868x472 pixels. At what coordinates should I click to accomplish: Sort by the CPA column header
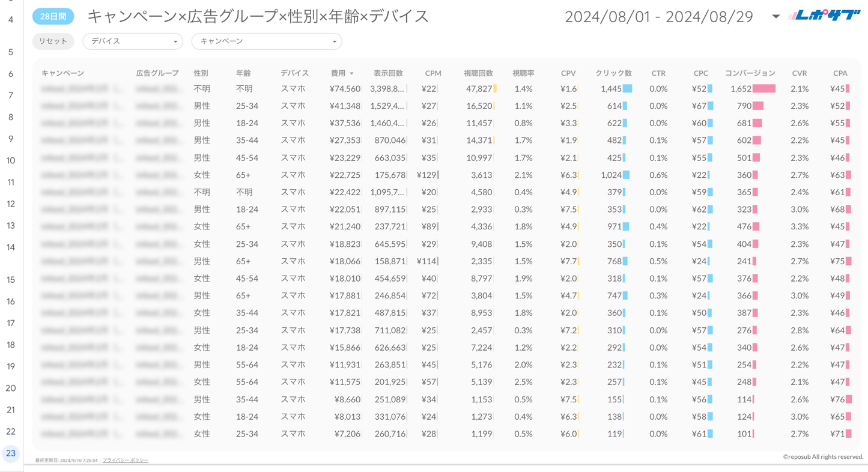coord(840,73)
